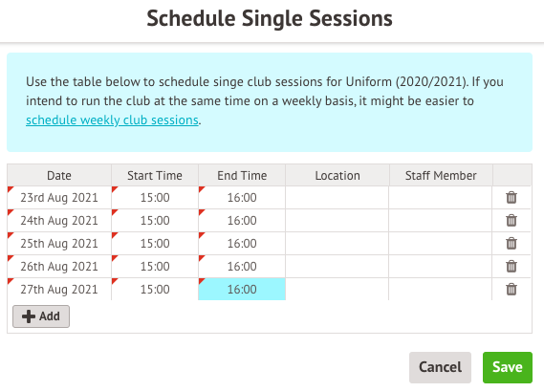Delete the 23rd Aug 2021 session row

[x=511, y=197]
